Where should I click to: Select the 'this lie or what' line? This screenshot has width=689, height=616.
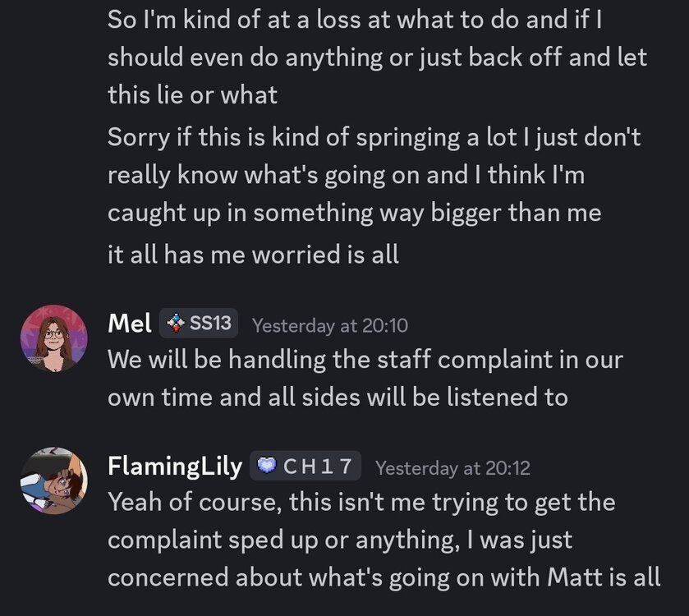192,95
